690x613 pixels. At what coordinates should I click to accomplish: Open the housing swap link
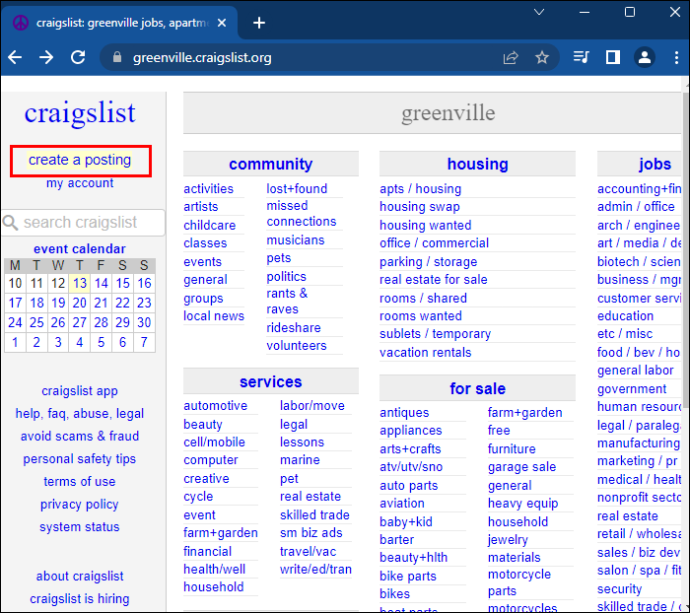pyautogui.click(x=419, y=207)
